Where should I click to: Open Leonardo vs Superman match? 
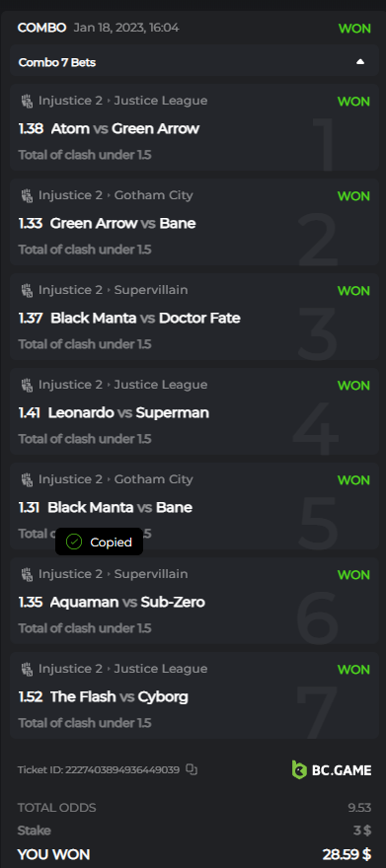[x=128, y=412]
